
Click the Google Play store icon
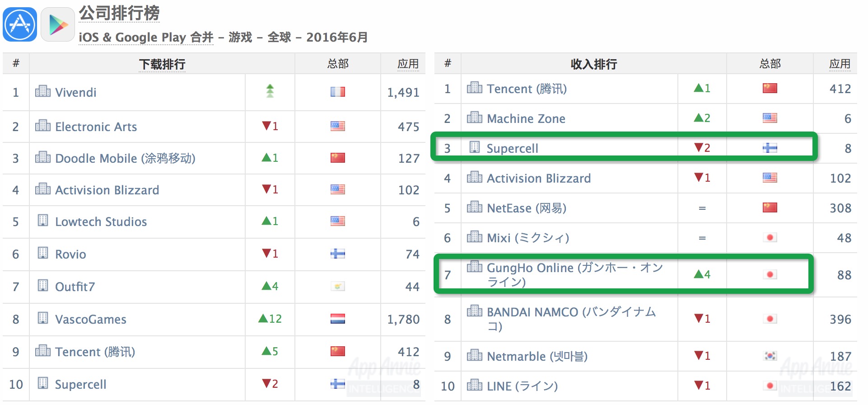click(x=58, y=24)
